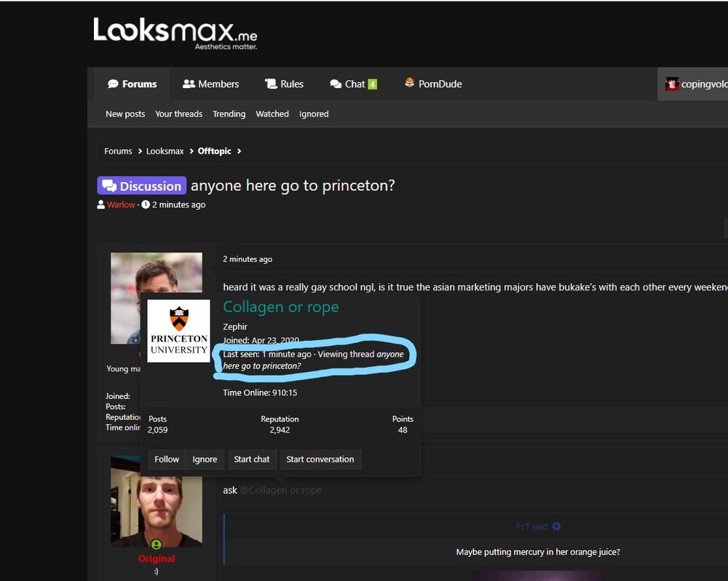Click the 'PYT said:' quote link
The height and width of the screenshot is (581, 728).
tap(532, 526)
